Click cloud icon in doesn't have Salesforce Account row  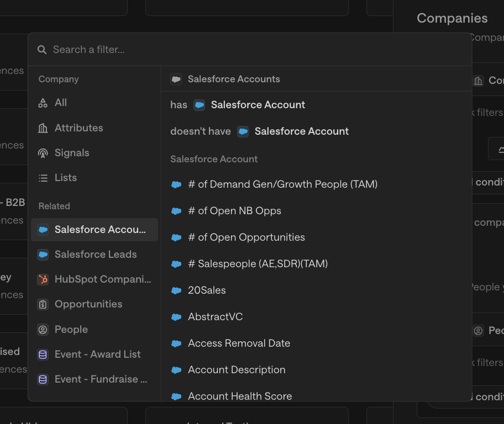tap(243, 131)
